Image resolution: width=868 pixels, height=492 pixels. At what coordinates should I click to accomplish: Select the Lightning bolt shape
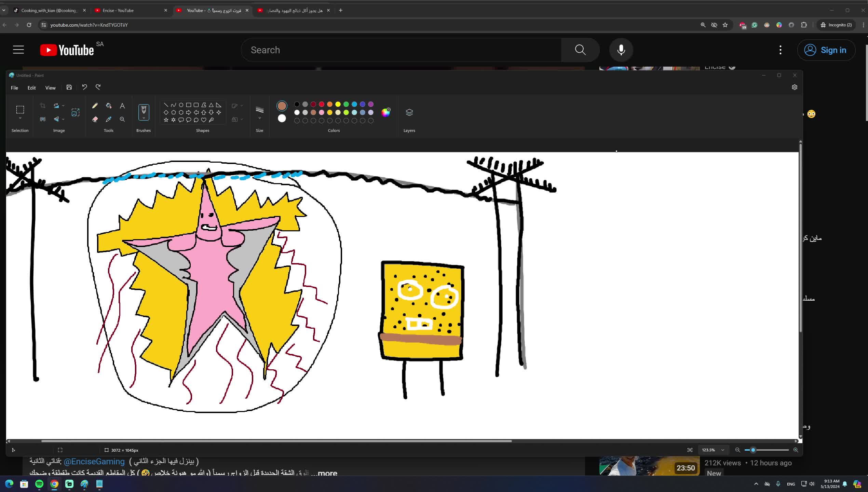click(211, 120)
